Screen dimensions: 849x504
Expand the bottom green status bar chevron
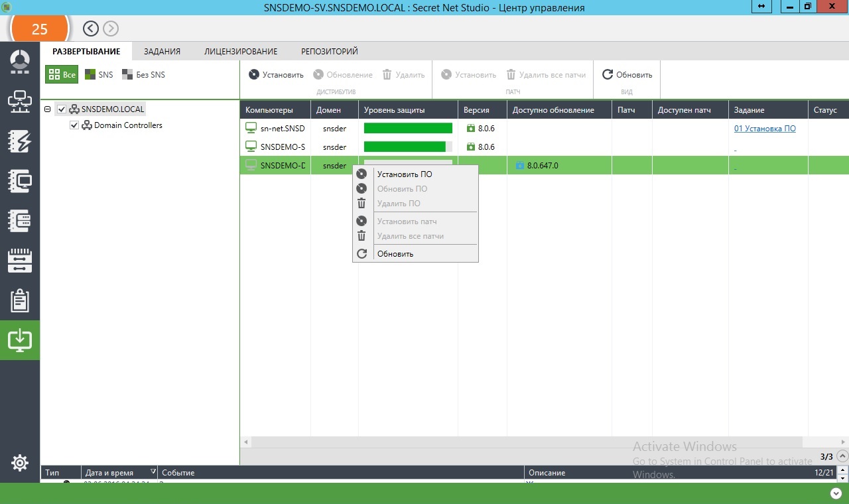836,493
